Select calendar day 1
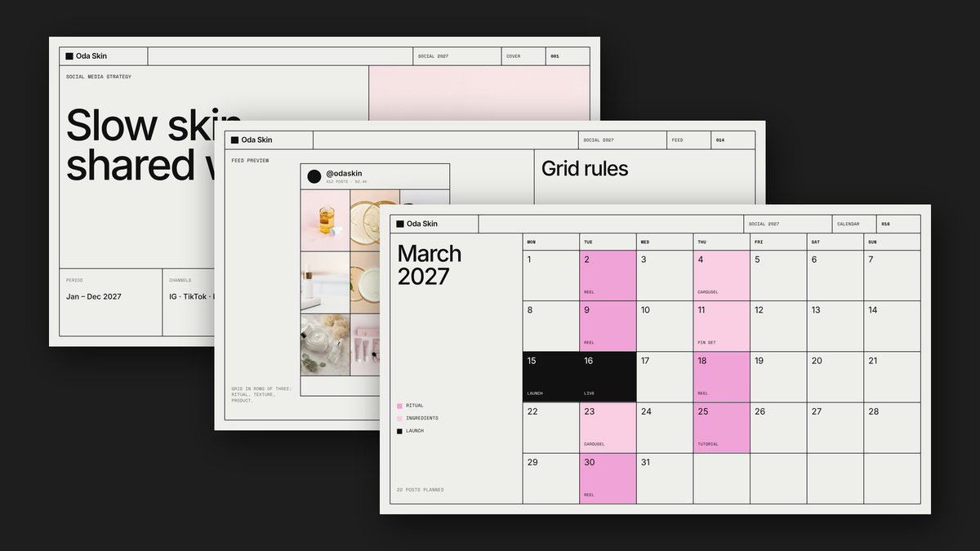The height and width of the screenshot is (551, 980). point(551,276)
